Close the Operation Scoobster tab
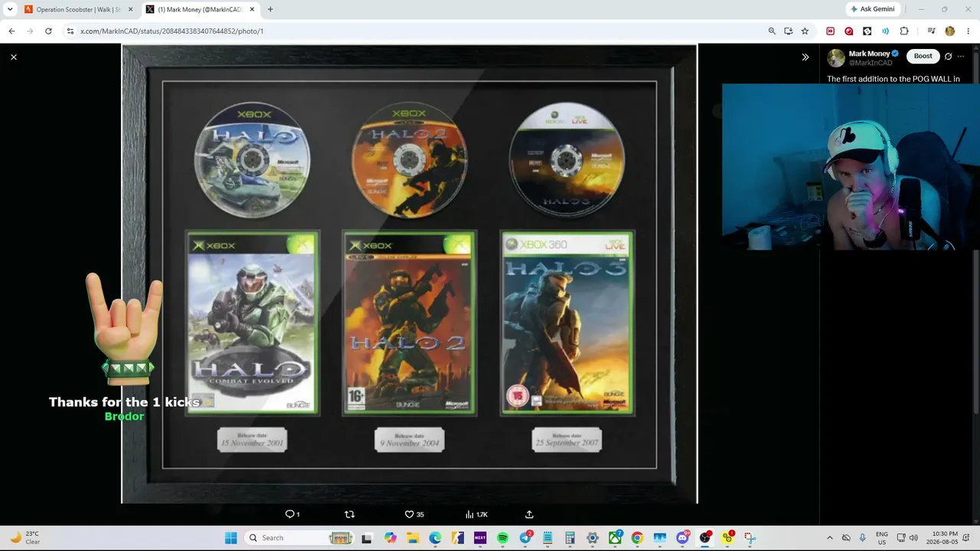The width and height of the screenshot is (980, 551). coord(129,9)
